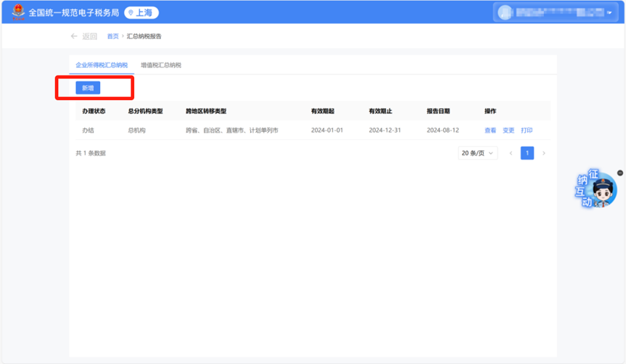
Task: Go to previous page arrow
Action: click(511, 153)
